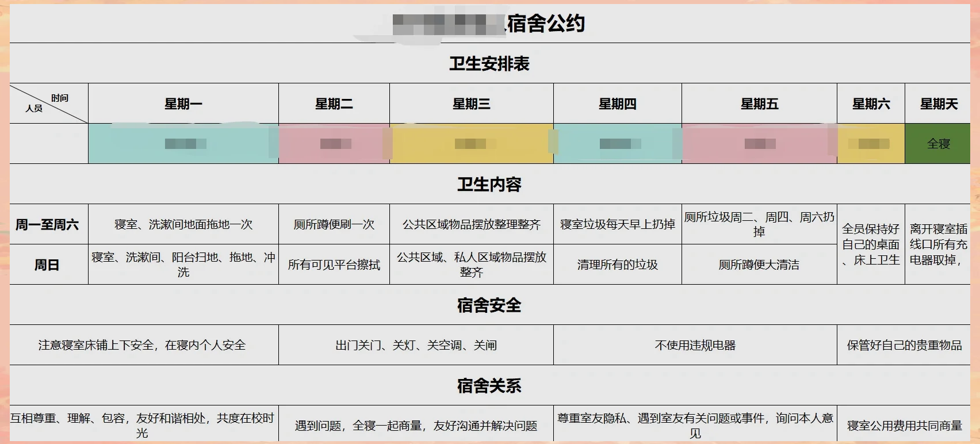The height and width of the screenshot is (444, 980).
Task: Click cell 遇到问题，全寝一起商量
Action: point(416,424)
